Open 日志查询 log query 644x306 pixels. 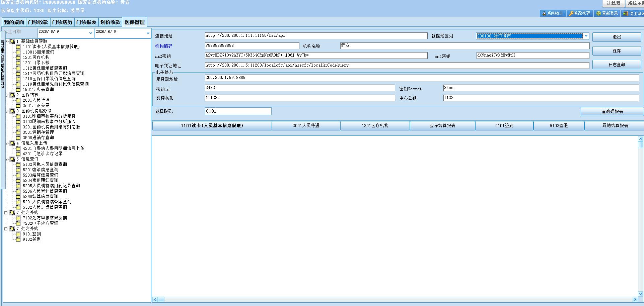(x=617, y=65)
